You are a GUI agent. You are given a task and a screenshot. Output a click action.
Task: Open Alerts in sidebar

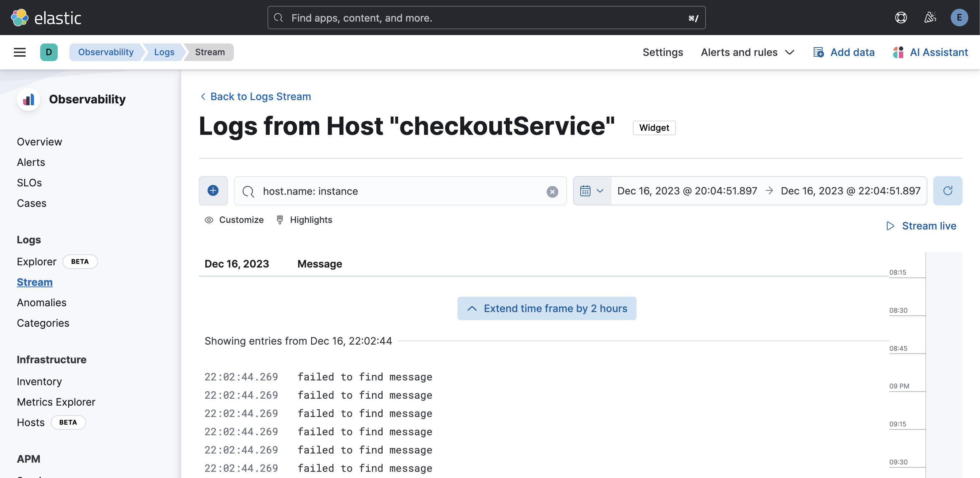31,163
